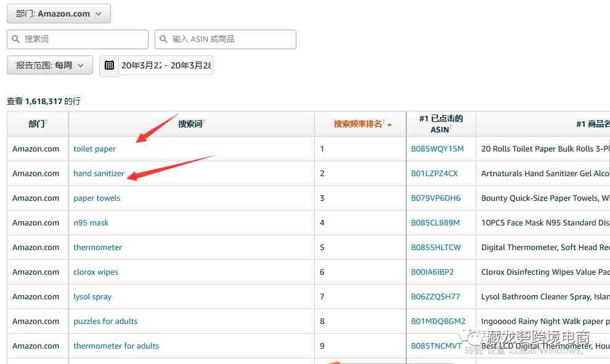Screen dimensions: 610x364
Task: Click rank 3 in the paper towels row
Action: (x=322, y=198)
